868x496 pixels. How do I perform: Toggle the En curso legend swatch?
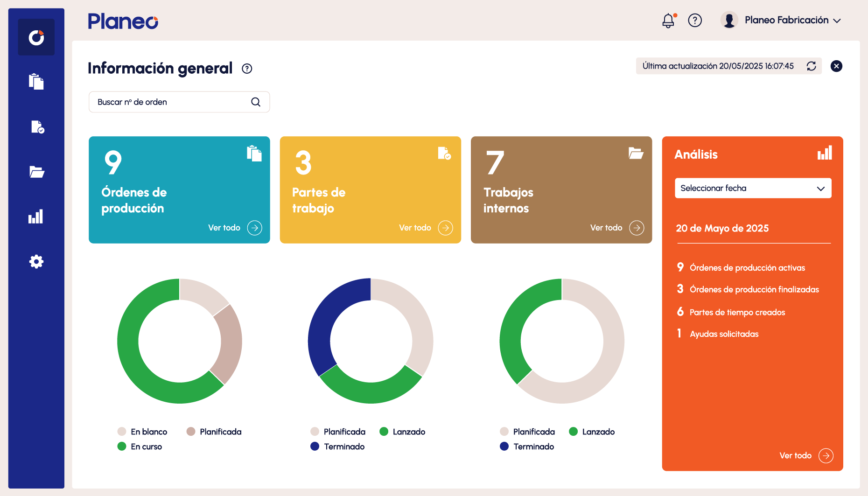click(x=122, y=447)
